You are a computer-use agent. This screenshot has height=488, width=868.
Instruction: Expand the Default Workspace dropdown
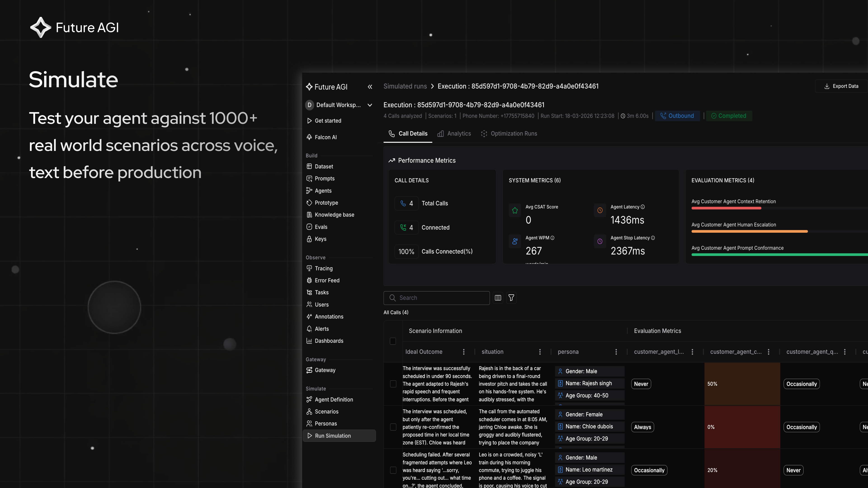click(339, 105)
